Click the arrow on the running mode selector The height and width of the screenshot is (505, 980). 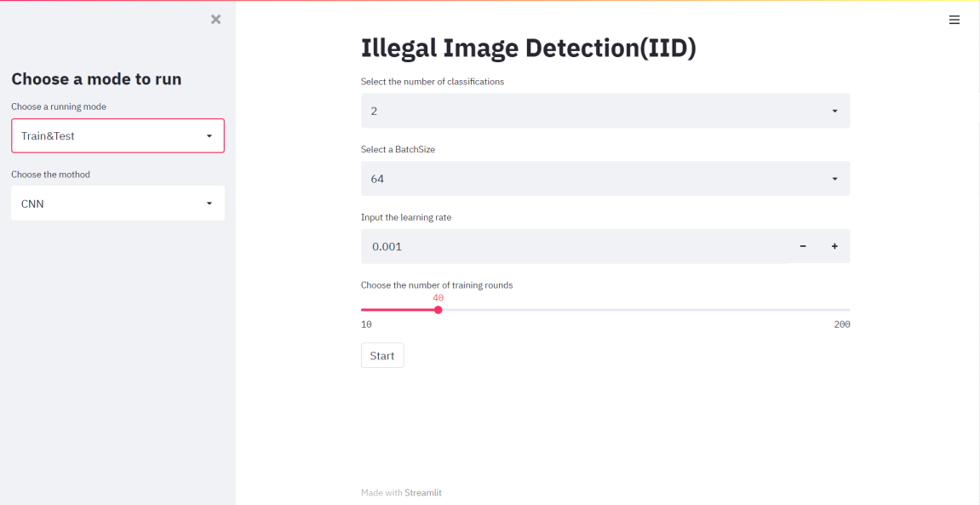click(x=209, y=135)
